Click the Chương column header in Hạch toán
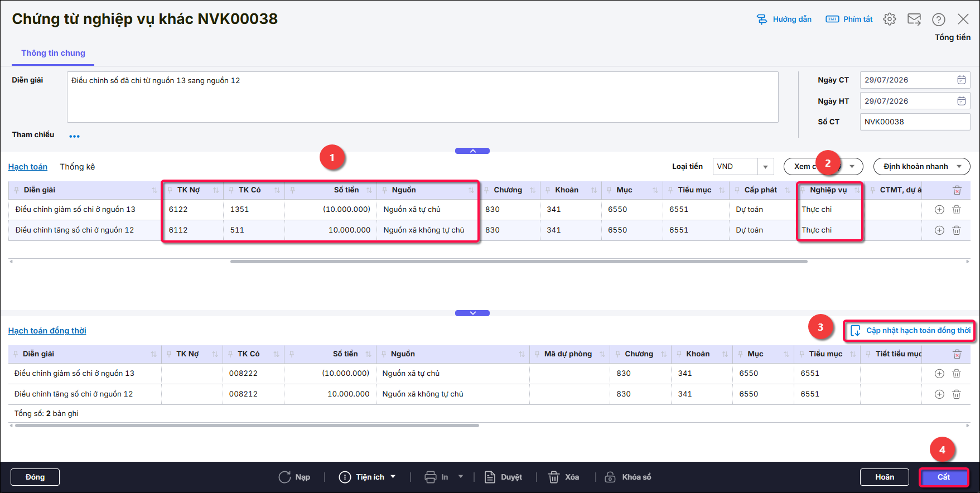 (508, 190)
